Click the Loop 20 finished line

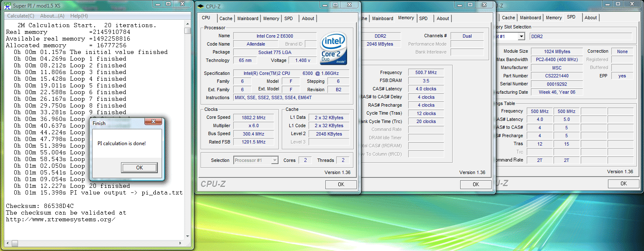click(x=72, y=186)
